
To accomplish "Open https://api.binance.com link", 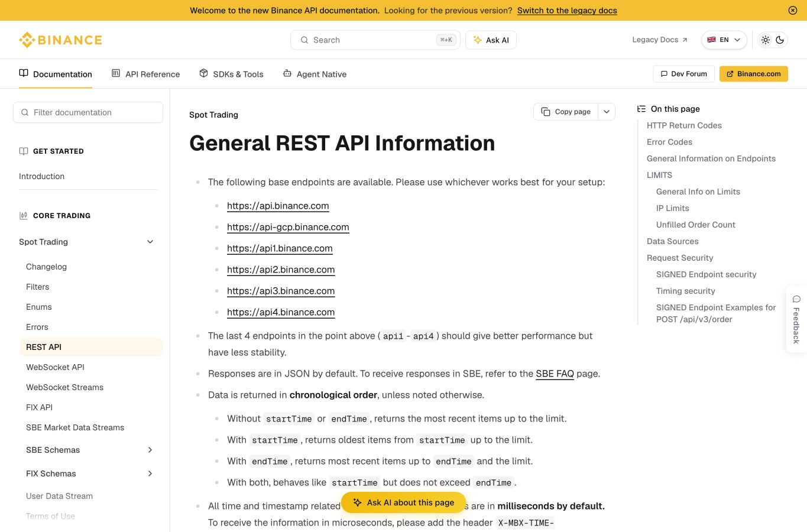I will [278, 206].
